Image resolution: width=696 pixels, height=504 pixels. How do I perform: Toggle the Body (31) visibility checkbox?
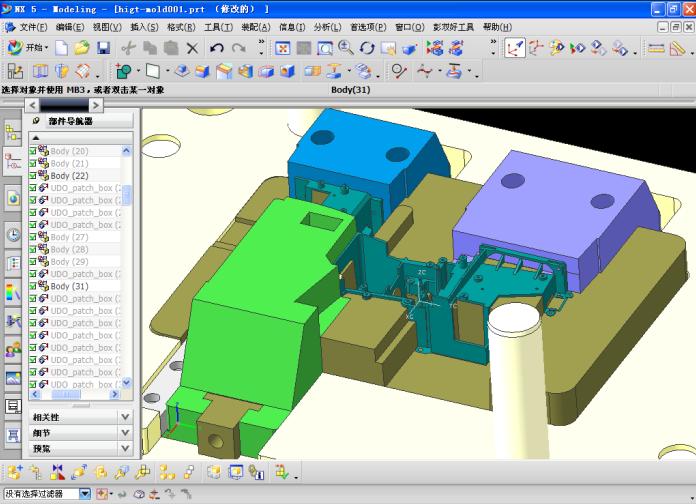33,286
